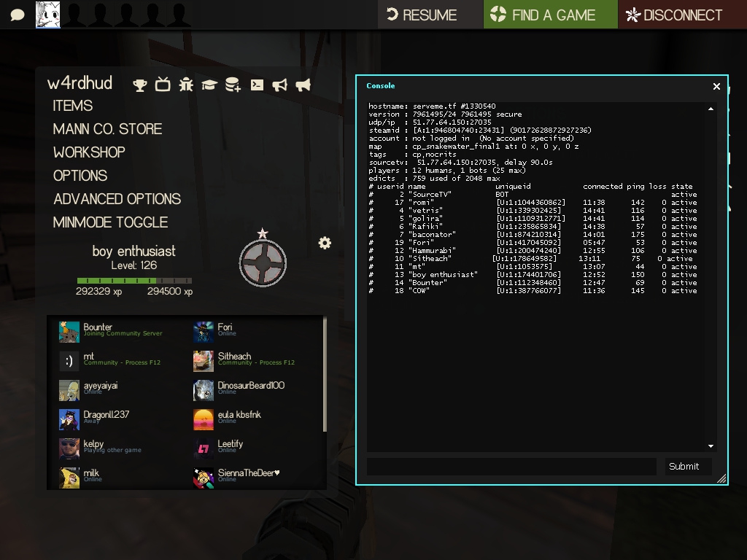
Task: Close the Console window
Action: [716, 86]
